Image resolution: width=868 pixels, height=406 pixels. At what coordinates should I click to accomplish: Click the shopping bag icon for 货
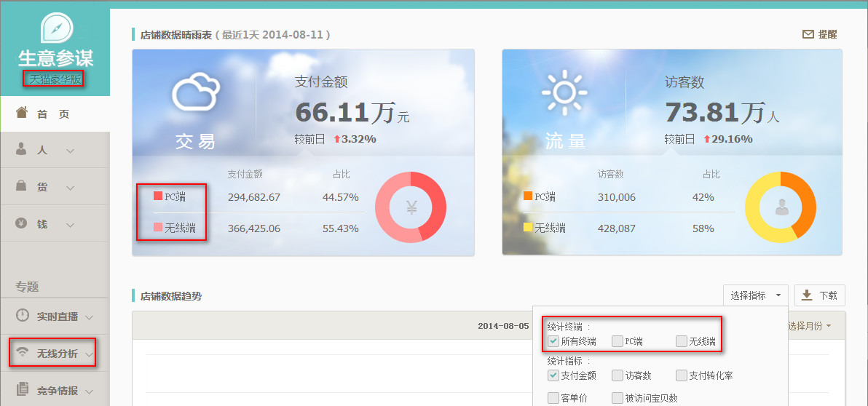coord(22,187)
